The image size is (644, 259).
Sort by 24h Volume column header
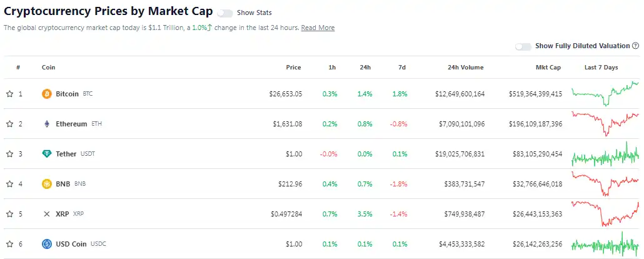(466, 68)
